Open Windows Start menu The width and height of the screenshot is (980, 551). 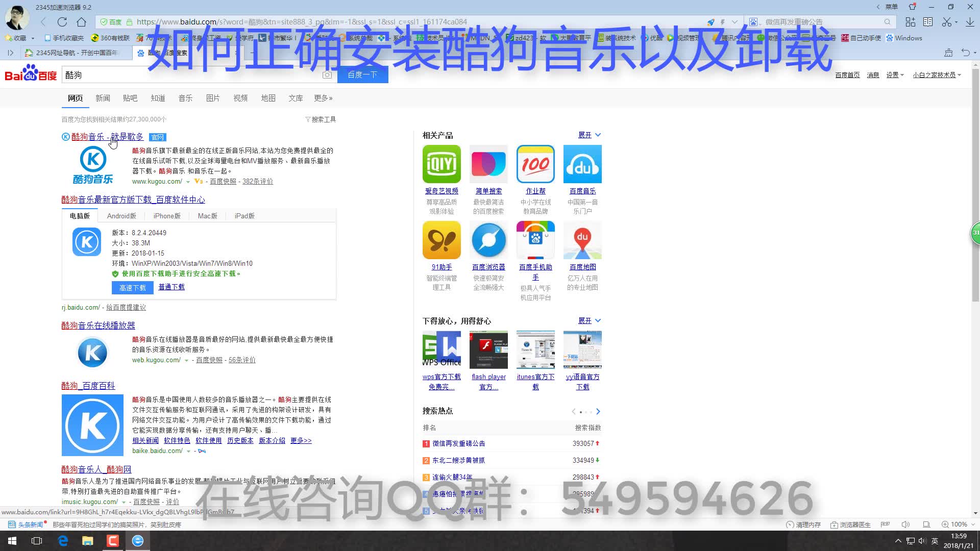pyautogui.click(x=12, y=541)
